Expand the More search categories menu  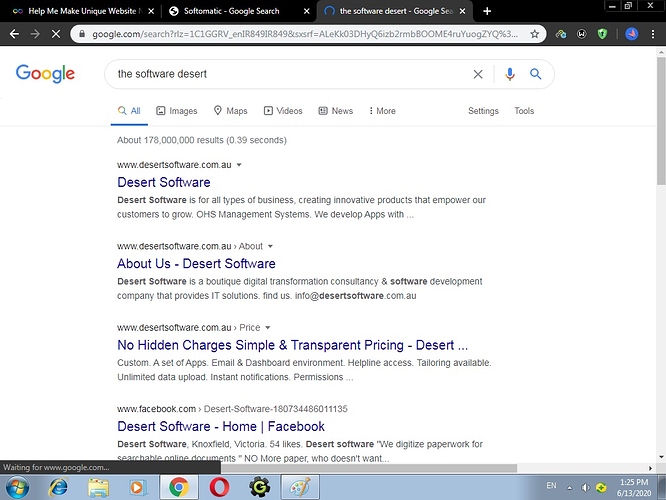[382, 111]
